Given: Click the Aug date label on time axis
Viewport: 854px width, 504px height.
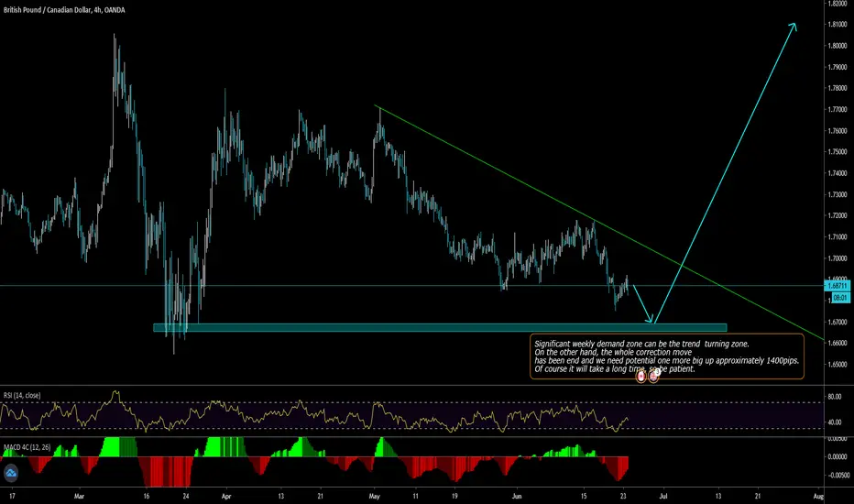Looking at the screenshot, I should 818,497.
